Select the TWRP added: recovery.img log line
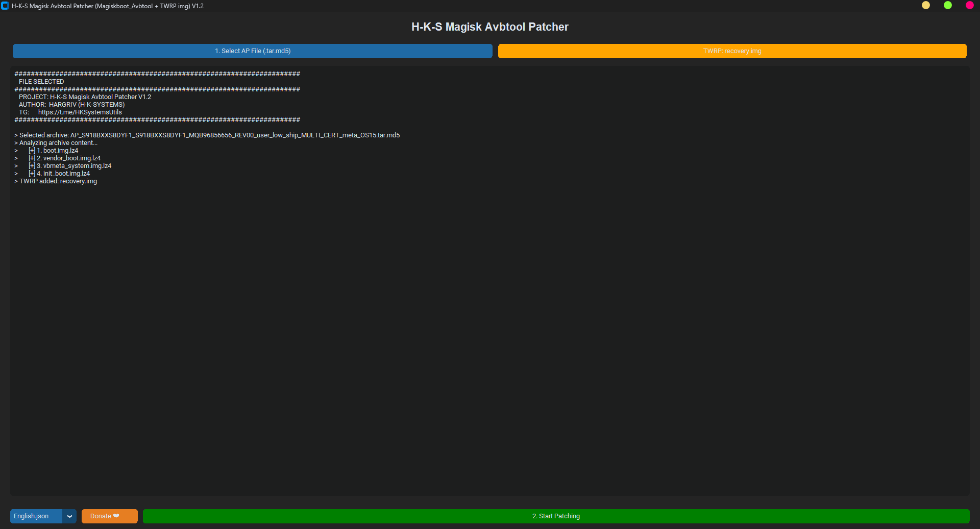Screen dimensions: 980x529 pos(56,181)
